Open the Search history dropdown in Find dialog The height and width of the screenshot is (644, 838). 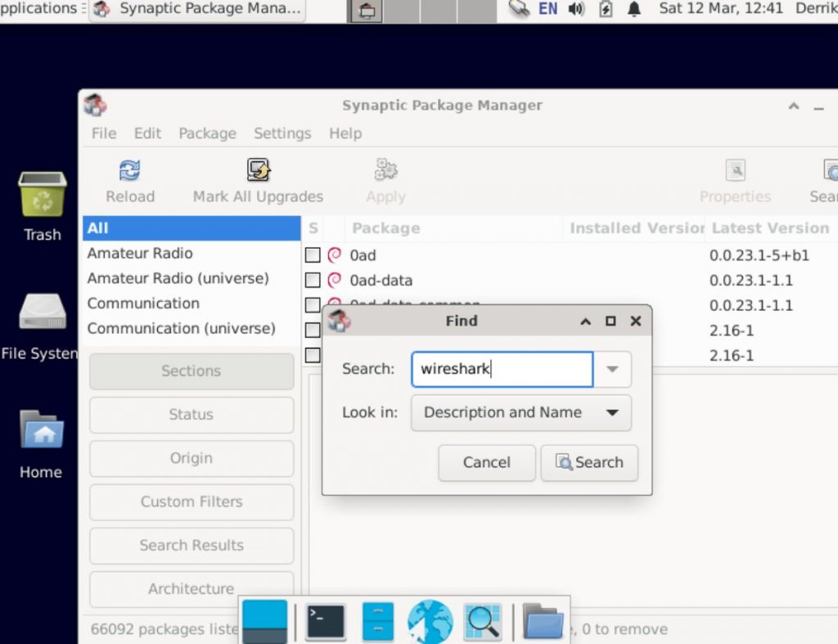tap(612, 369)
